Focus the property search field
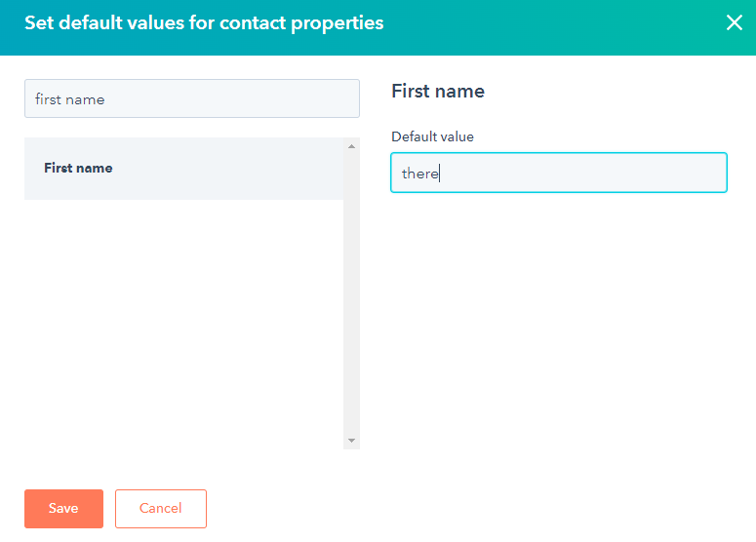The width and height of the screenshot is (756, 542). pos(191,98)
